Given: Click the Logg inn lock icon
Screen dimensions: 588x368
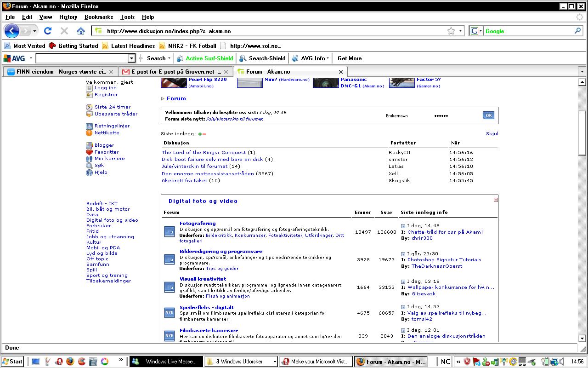Looking at the screenshot, I should 89,88.
